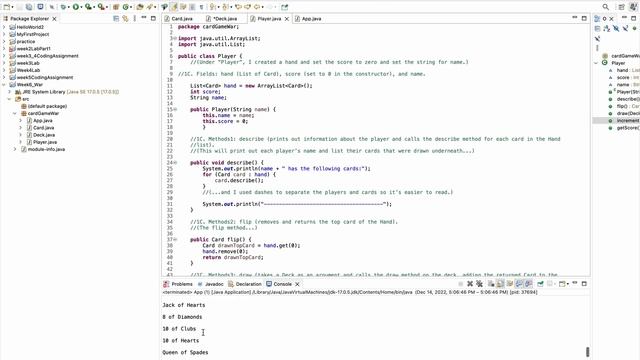The image size is (640, 360).
Task: Open the Open Console dropdown
Action: tap(567, 284)
